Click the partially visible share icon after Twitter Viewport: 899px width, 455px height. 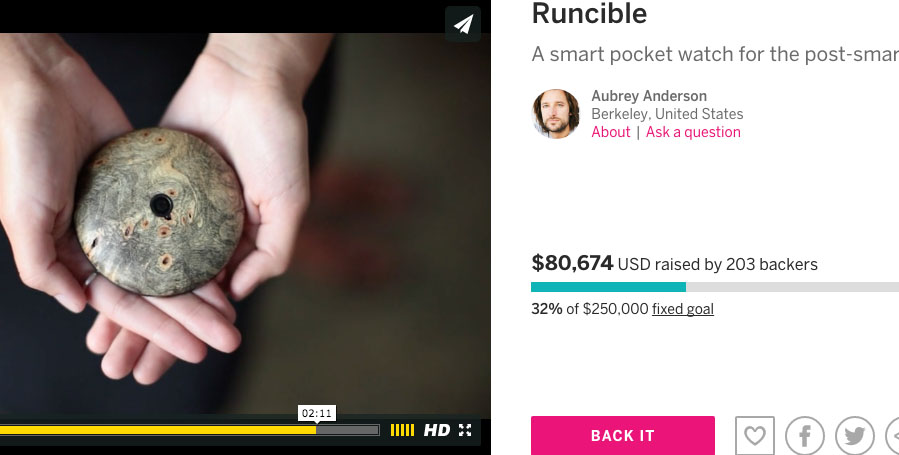(x=893, y=436)
